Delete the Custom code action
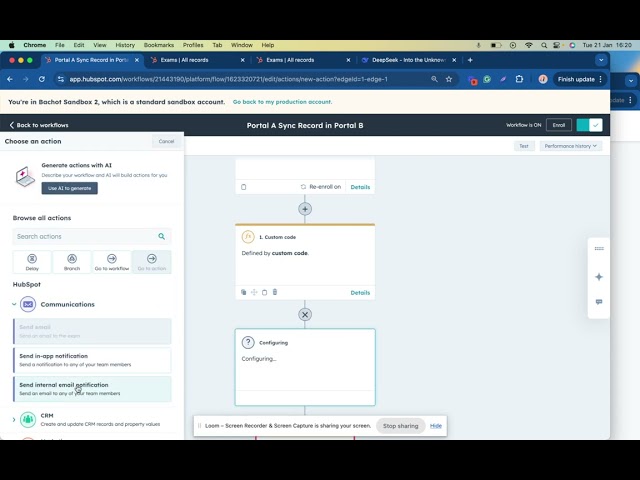 click(275, 292)
